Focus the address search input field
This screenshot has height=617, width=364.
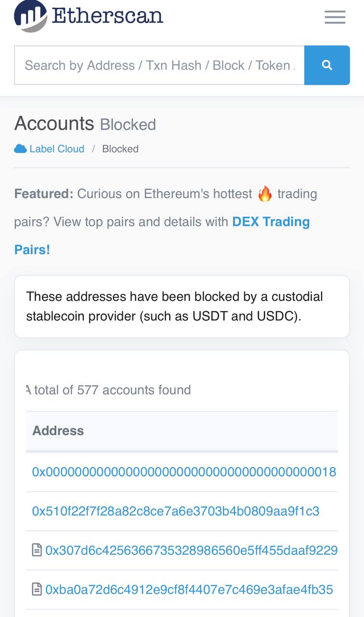point(159,65)
